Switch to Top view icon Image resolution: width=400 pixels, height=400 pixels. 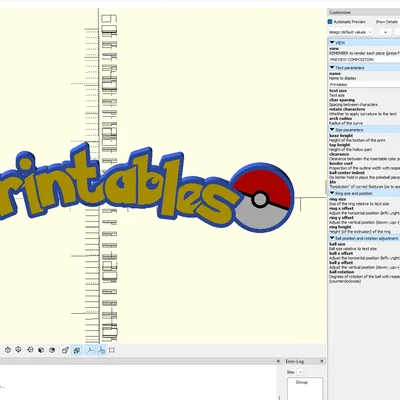point(8,350)
